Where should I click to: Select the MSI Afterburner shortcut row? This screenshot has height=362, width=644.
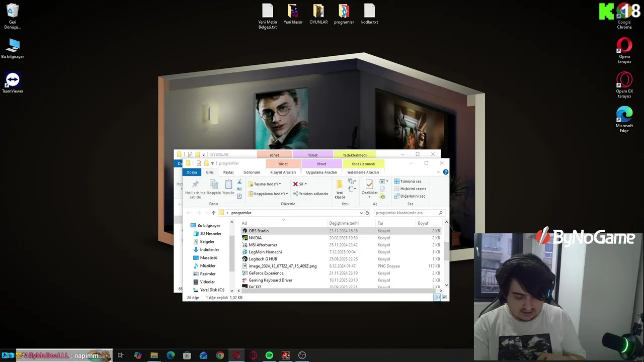point(341,245)
